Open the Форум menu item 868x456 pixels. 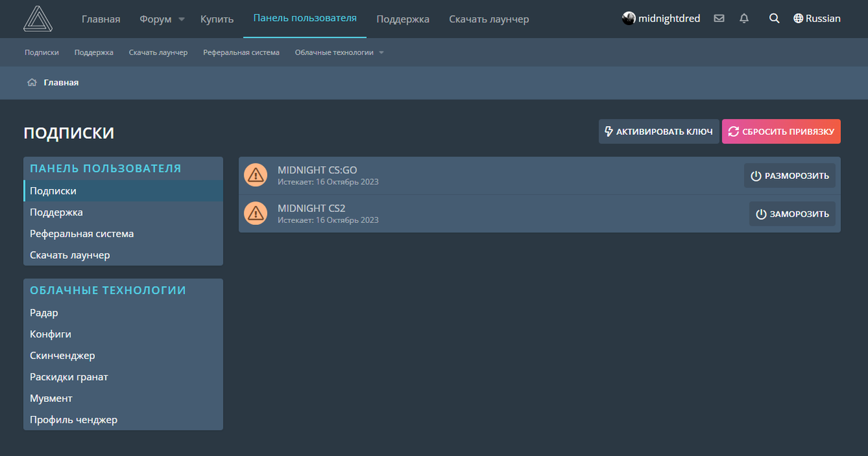point(156,19)
